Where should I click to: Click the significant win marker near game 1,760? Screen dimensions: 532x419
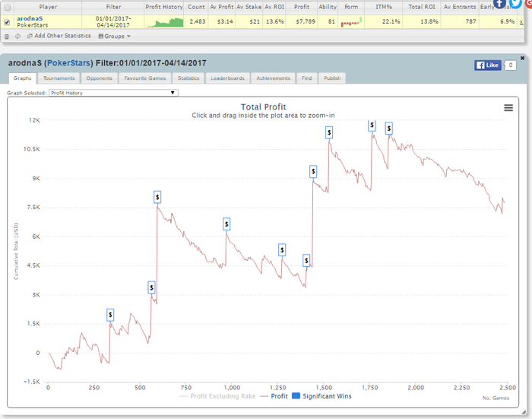(372, 125)
